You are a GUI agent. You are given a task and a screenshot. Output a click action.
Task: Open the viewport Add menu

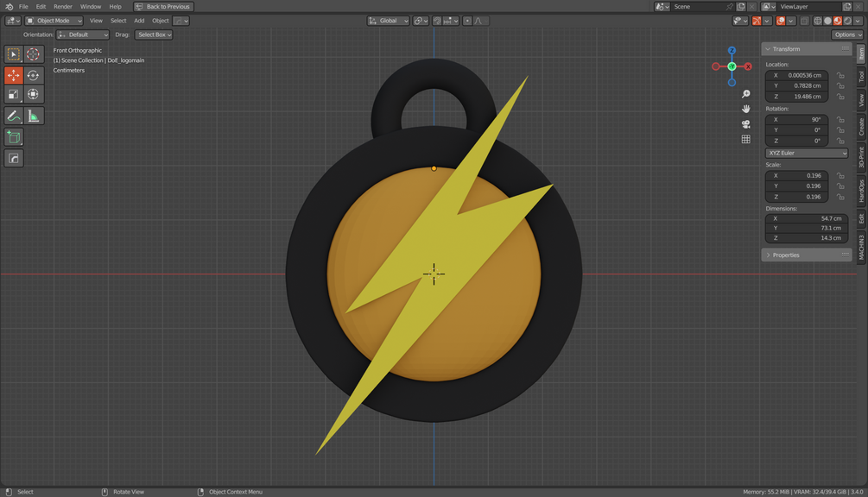[x=139, y=21]
